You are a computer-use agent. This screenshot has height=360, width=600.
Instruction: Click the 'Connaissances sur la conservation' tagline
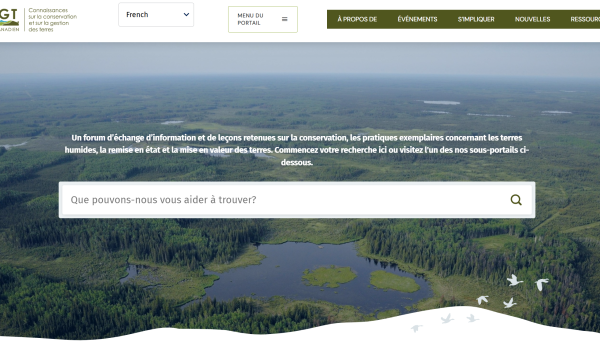(x=52, y=20)
